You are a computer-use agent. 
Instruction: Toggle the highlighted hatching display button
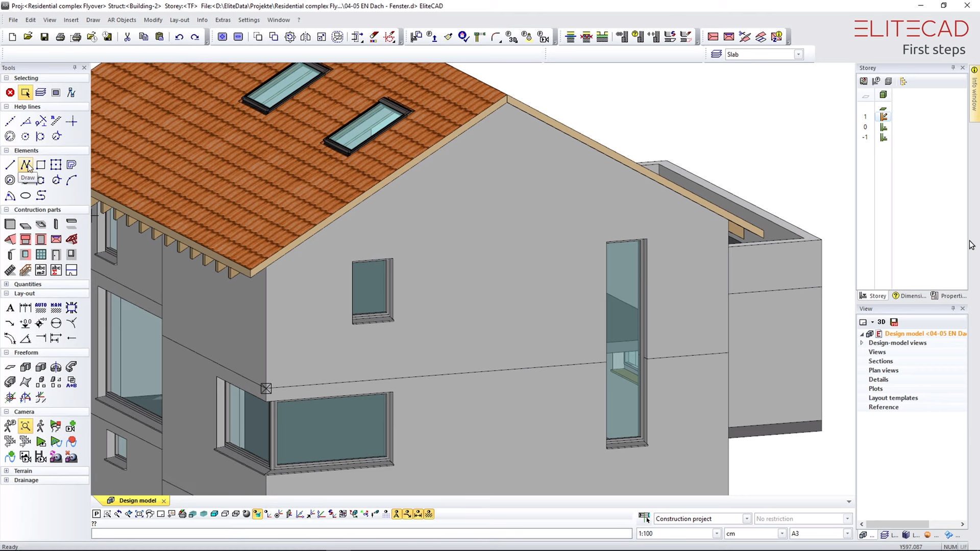click(x=429, y=514)
